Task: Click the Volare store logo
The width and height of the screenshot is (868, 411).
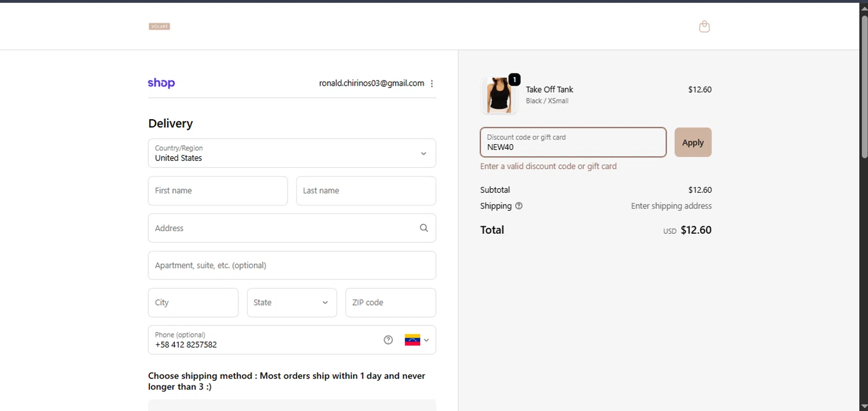Action: coord(159,26)
